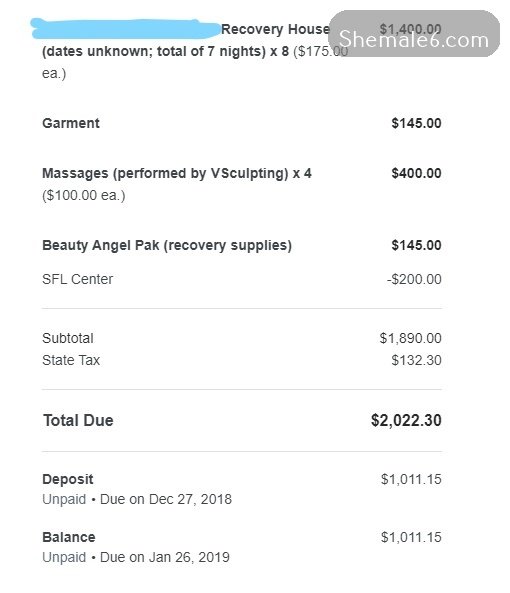510x593 pixels.
Task: Select the $1,890.00 subtotal value
Action: (411, 338)
